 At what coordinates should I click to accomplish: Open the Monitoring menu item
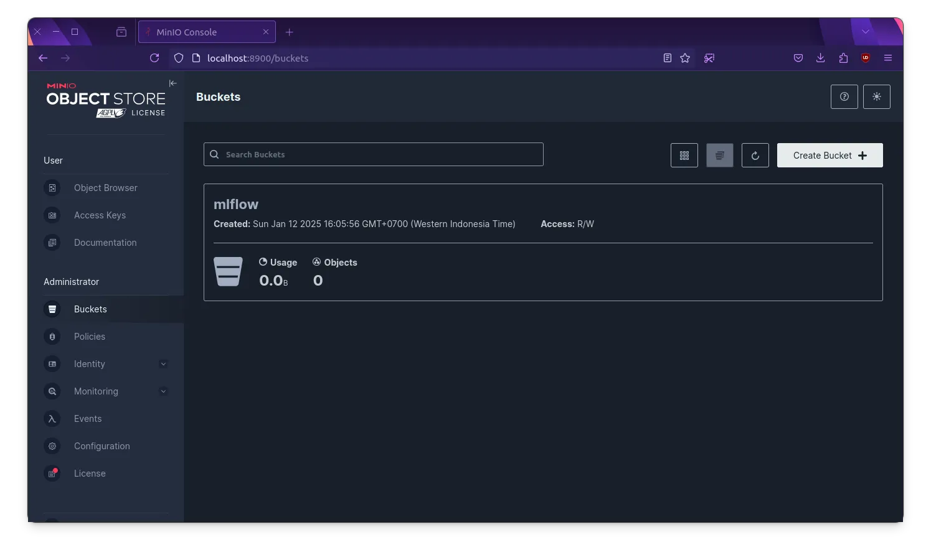point(96,391)
